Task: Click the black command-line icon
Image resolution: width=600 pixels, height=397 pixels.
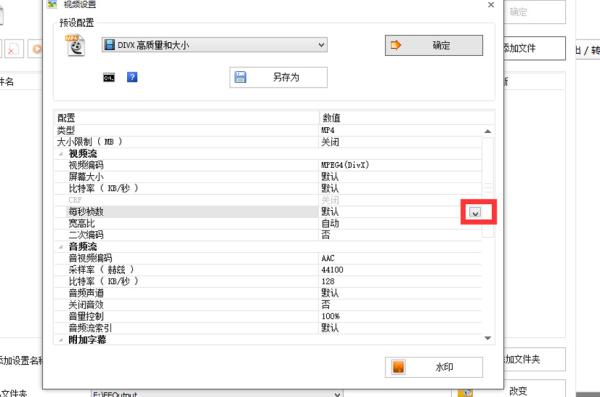Action: pyautogui.click(x=109, y=77)
